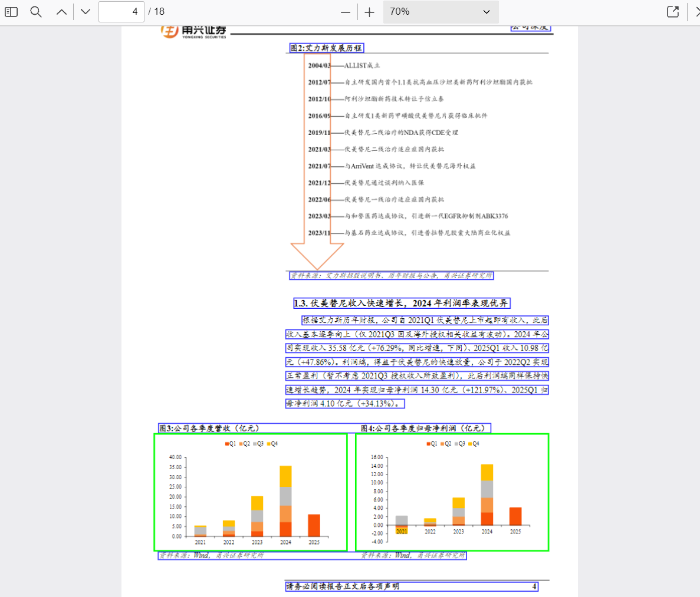
Task: Click paragraph line containing 35.58 亿元
Action: 417,348
